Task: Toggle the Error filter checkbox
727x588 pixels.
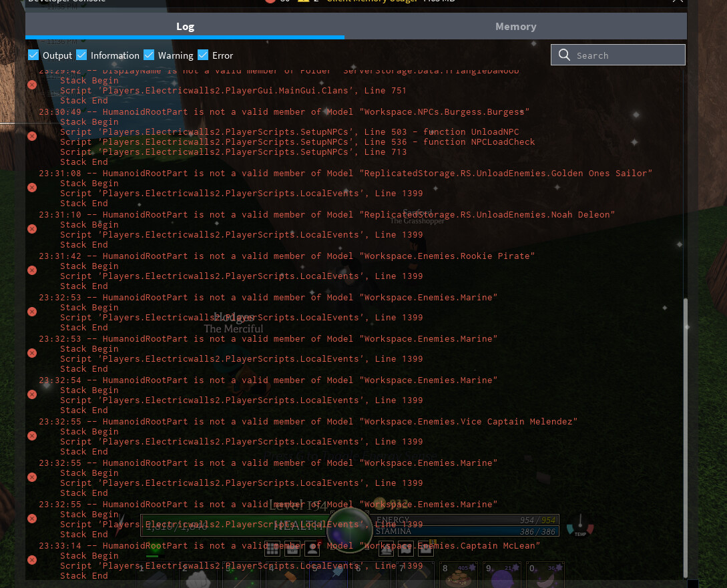Action: click(x=203, y=55)
